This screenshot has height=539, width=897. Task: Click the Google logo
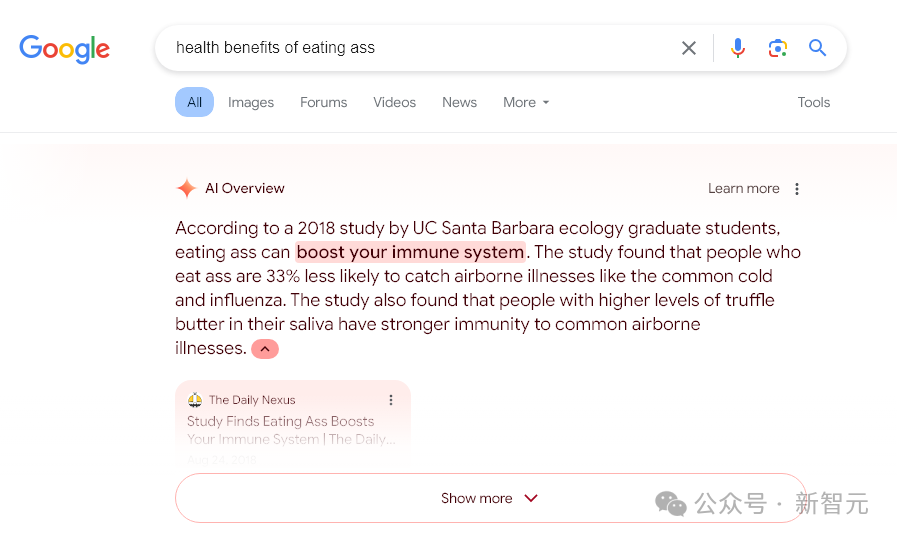(x=65, y=48)
